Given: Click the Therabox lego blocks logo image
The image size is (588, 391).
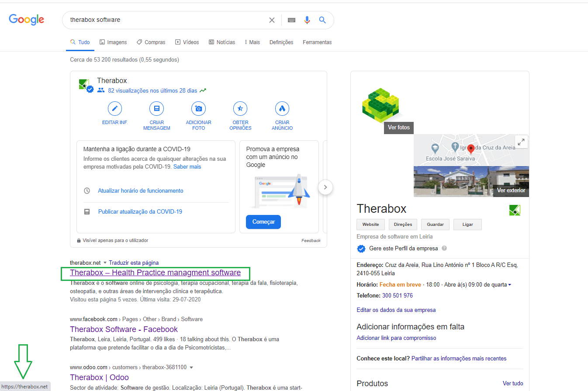Looking at the screenshot, I should coord(382,106).
